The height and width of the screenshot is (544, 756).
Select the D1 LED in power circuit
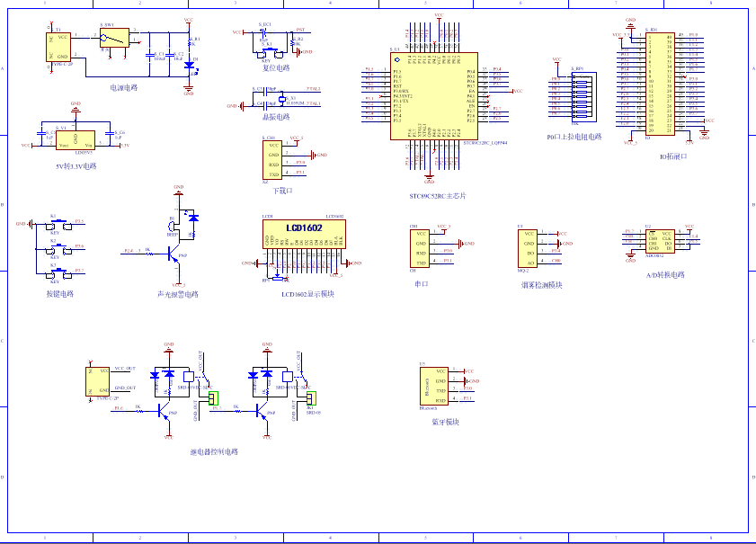point(189,65)
